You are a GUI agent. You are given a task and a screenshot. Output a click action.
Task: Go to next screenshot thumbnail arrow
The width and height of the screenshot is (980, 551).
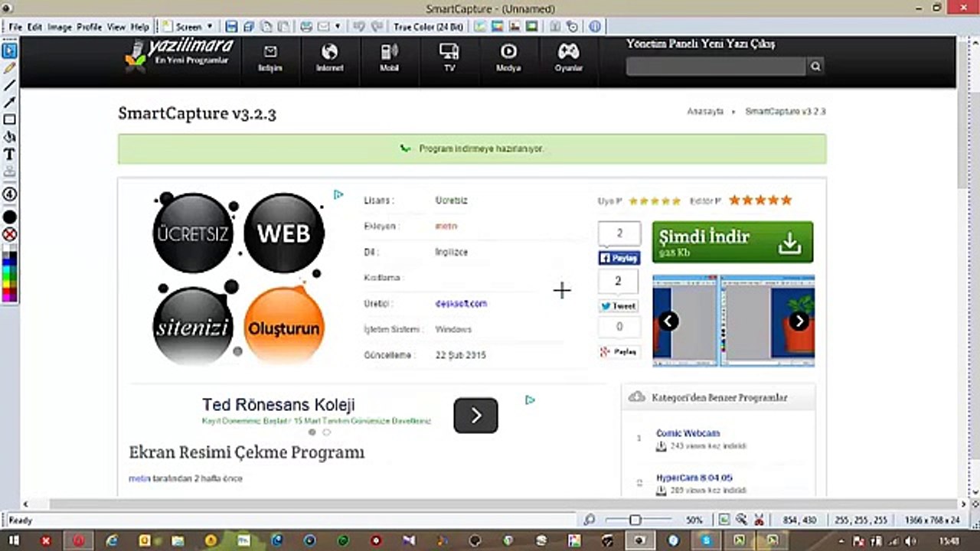(799, 321)
